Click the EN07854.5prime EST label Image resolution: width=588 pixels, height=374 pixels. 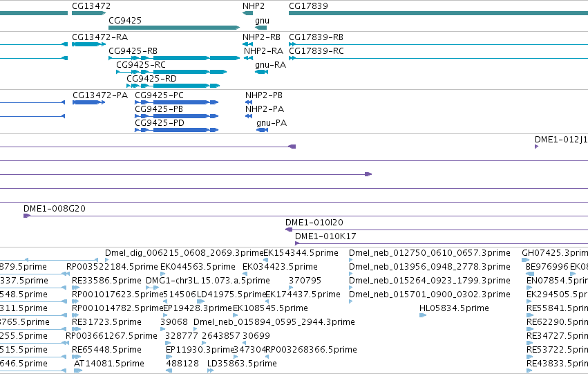click(557, 281)
